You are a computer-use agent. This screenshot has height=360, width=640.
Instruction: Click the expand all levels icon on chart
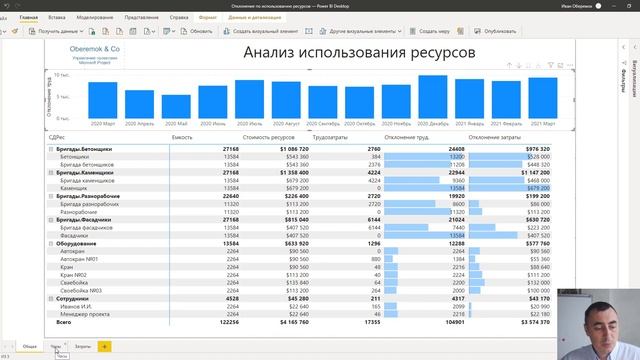point(539,65)
